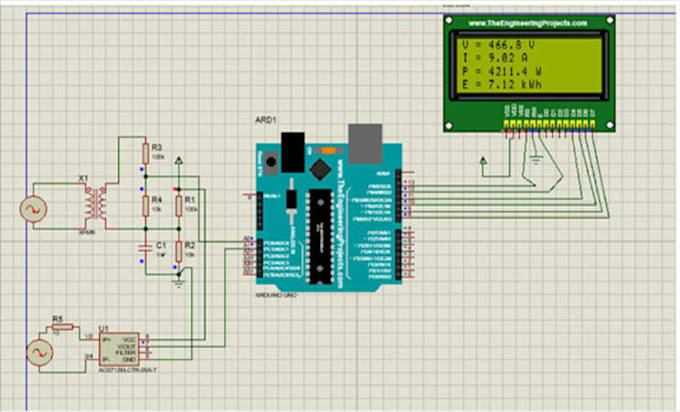Click the ARD1 component label

click(266, 120)
